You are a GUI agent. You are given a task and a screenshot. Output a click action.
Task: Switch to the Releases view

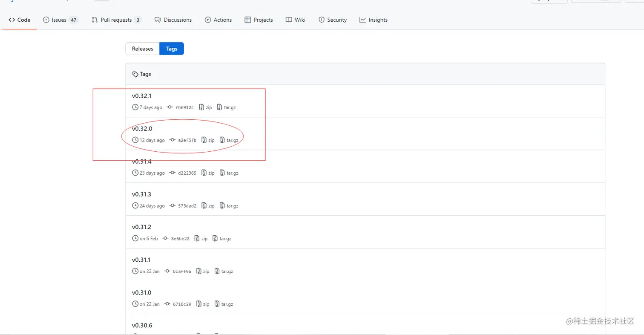coord(142,49)
